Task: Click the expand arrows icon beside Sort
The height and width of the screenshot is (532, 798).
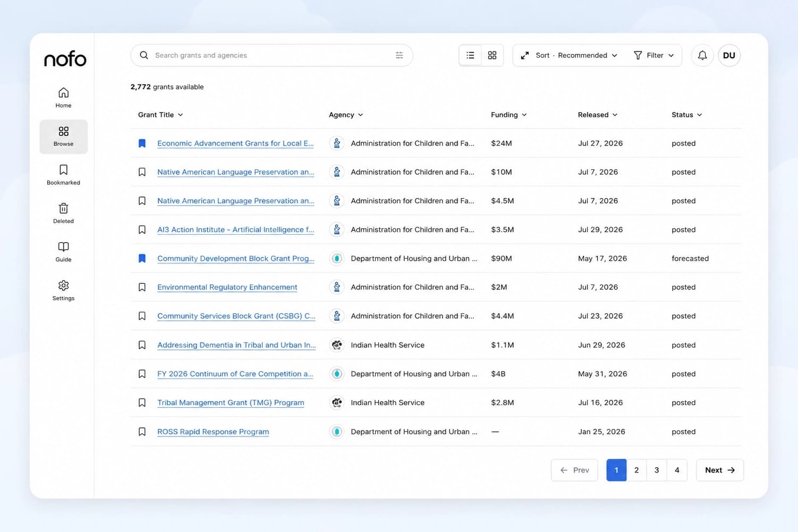Action: 525,55
